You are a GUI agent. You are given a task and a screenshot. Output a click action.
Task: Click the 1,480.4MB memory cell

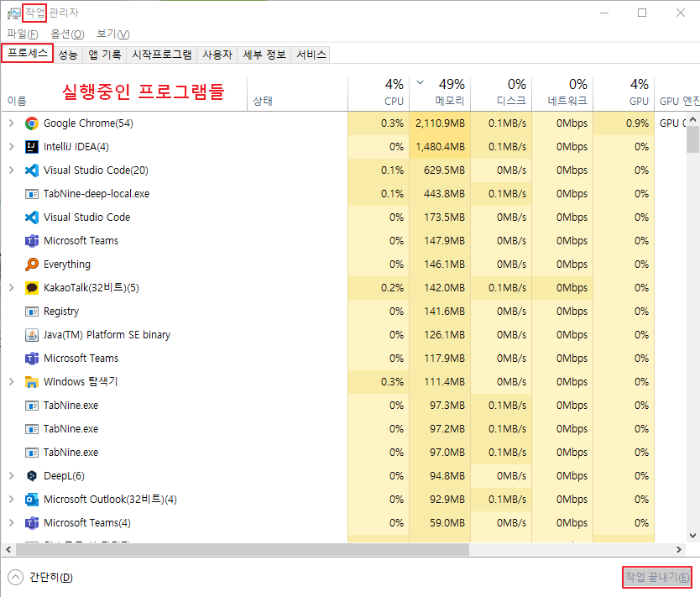click(440, 147)
